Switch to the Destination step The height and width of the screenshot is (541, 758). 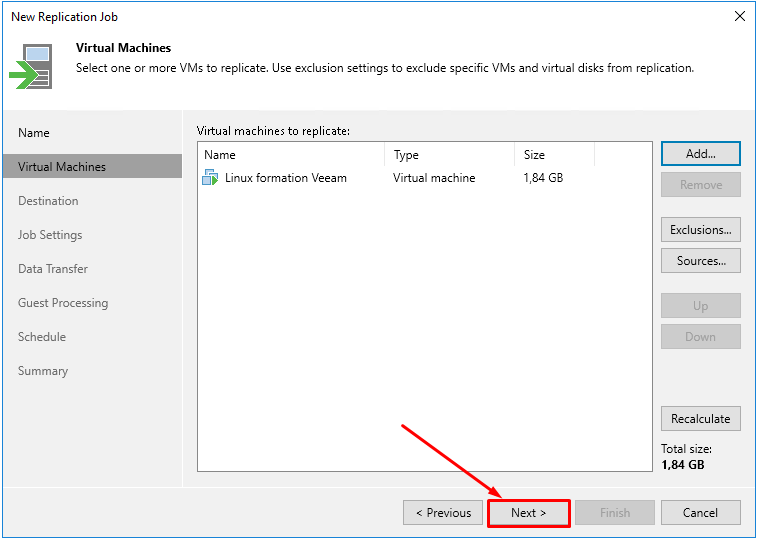pyautogui.click(x=48, y=201)
